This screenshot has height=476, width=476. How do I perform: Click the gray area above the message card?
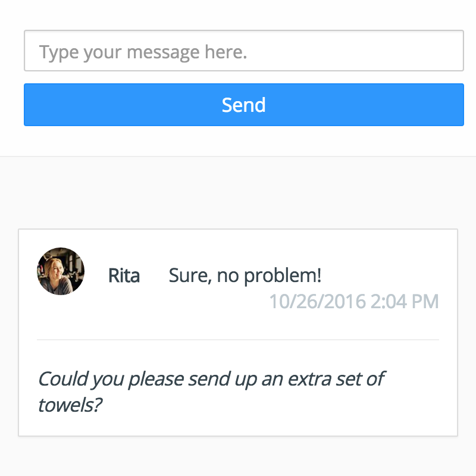click(238, 193)
